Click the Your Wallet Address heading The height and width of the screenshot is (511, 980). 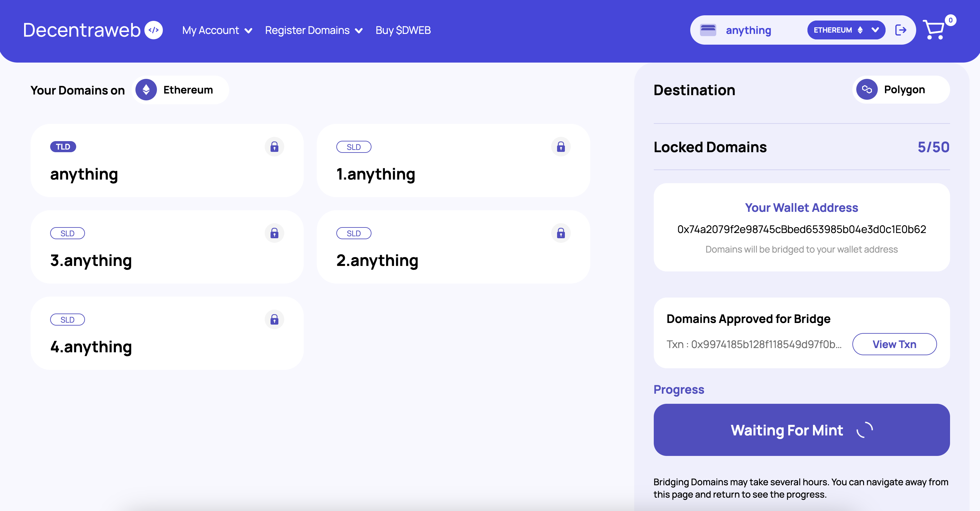(x=801, y=208)
